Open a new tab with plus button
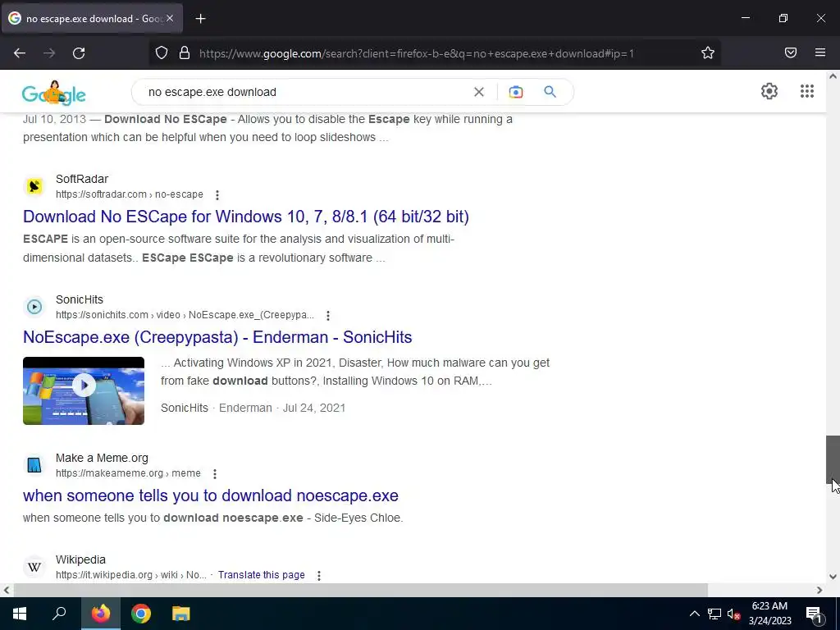This screenshot has height=630, width=840. (200, 19)
